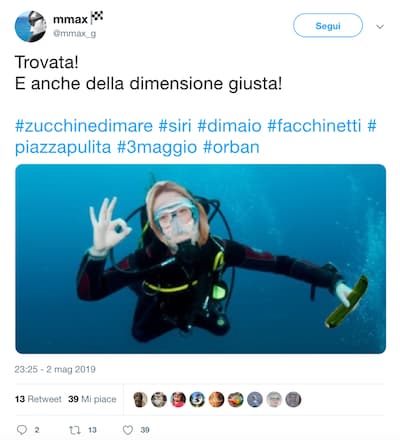View the 39 Mi piace list
Viewport: 400px width, 440px height.
coord(92,399)
